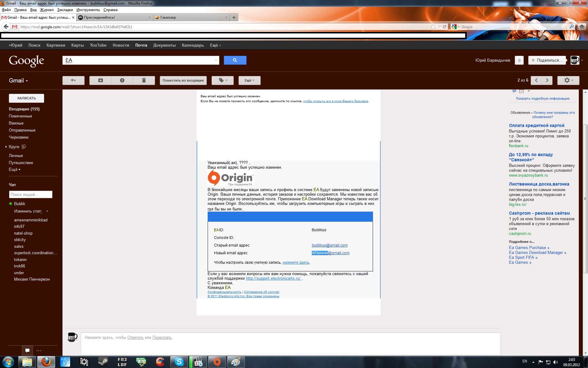Viewport: 588px width, 368px height.
Task: Open the Закладки menu in Firefox
Action: [65, 10]
